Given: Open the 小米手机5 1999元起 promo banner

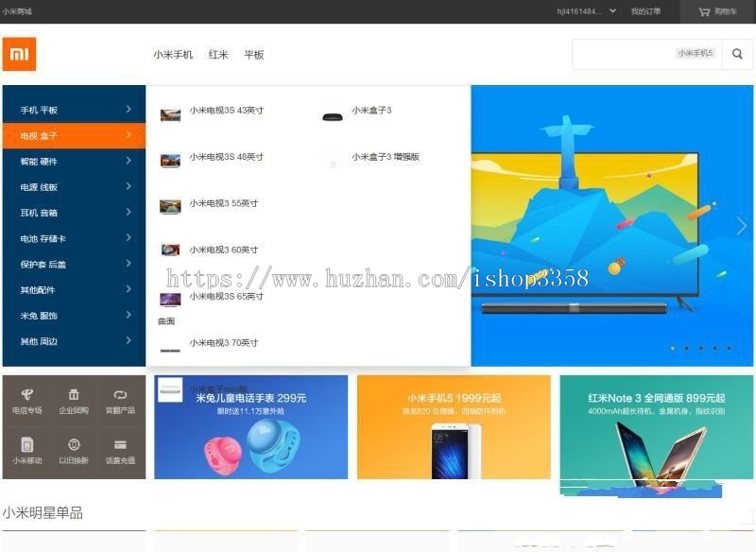Looking at the screenshot, I should pyautogui.click(x=454, y=427).
